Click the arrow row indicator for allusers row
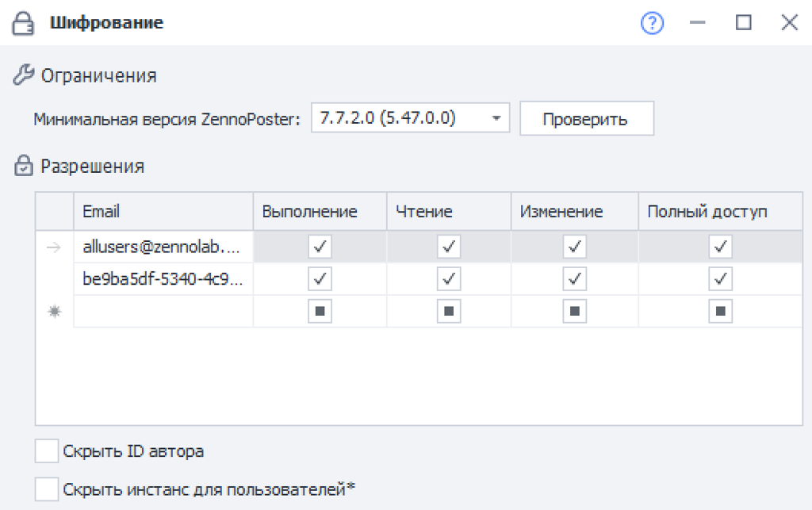812x510 pixels. 54,247
